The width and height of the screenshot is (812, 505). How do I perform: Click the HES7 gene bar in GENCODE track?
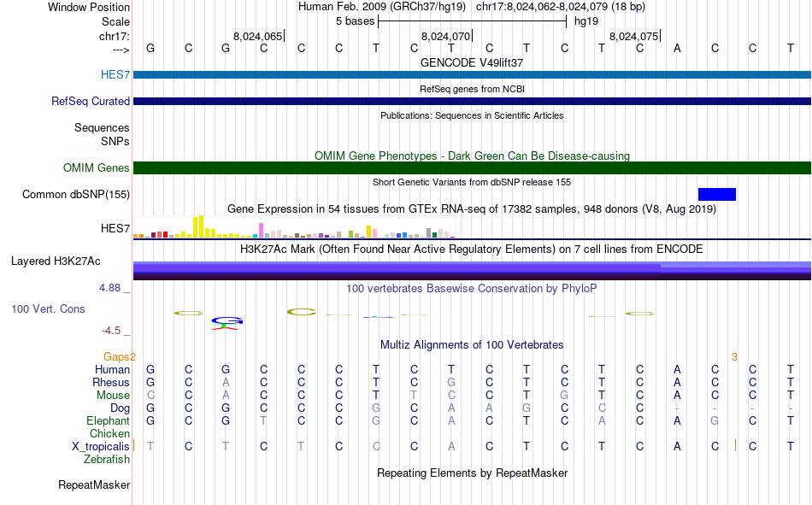pyautogui.click(x=472, y=74)
